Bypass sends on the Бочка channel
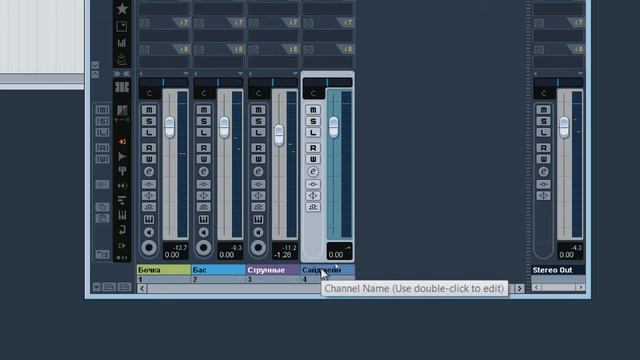 (x=149, y=207)
